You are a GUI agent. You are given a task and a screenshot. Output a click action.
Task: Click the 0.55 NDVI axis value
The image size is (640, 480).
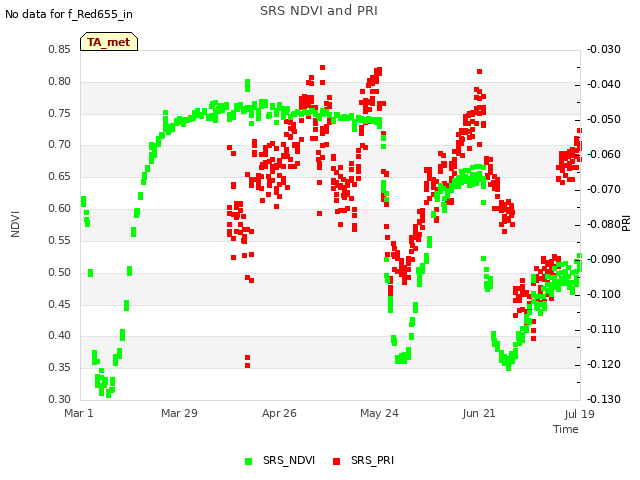pos(60,240)
